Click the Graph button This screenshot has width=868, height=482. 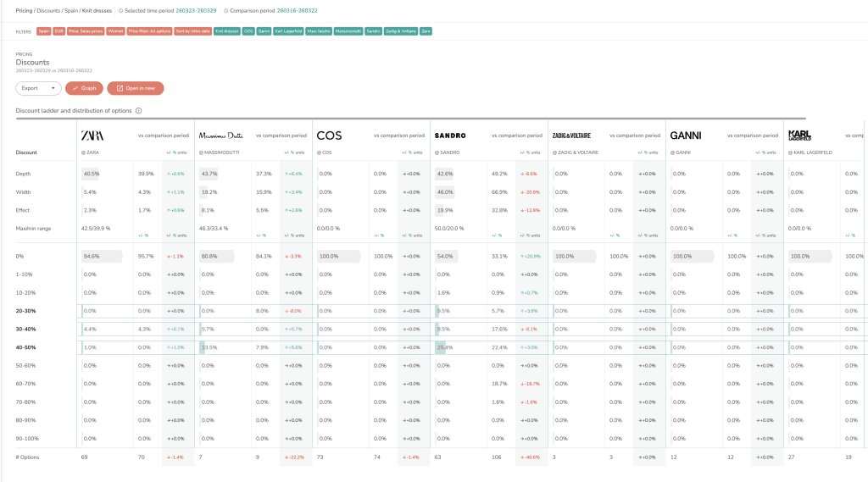click(x=84, y=88)
